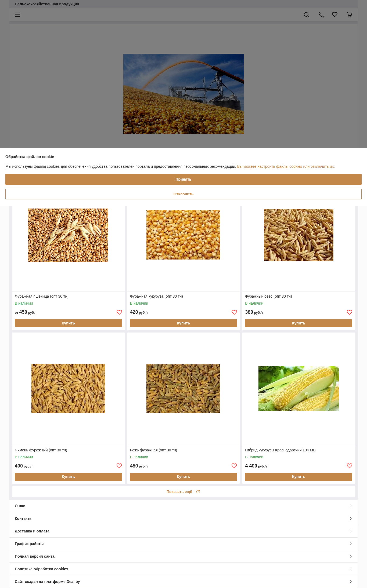Open Фуражная кукуруза (опт 30 тн) title
Screen dimensions: 367x588
pos(156,296)
